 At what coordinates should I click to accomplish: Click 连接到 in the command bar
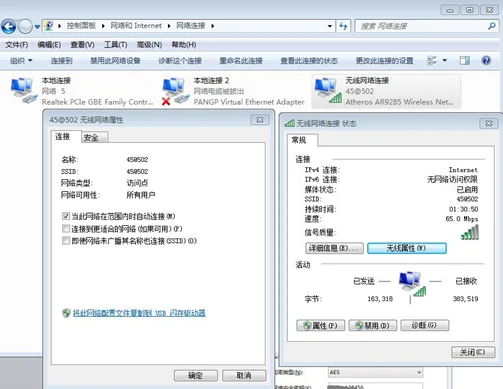tap(61, 61)
